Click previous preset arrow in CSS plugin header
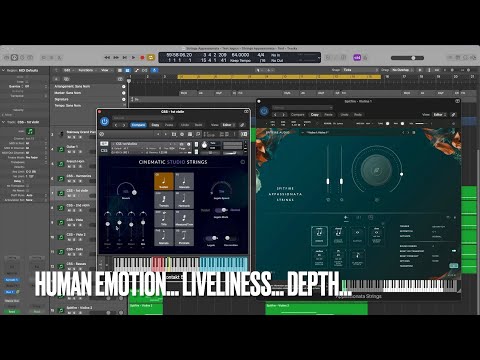 (x=116, y=125)
